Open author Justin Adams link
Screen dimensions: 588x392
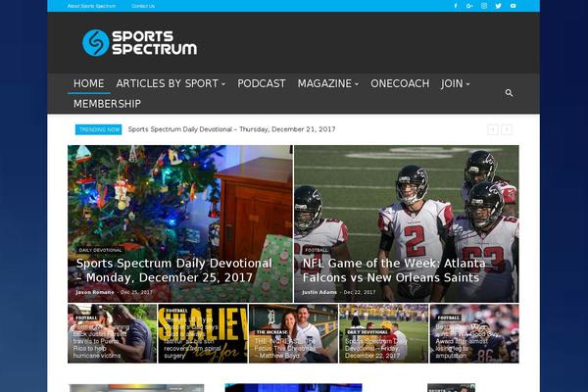coord(319,292)
